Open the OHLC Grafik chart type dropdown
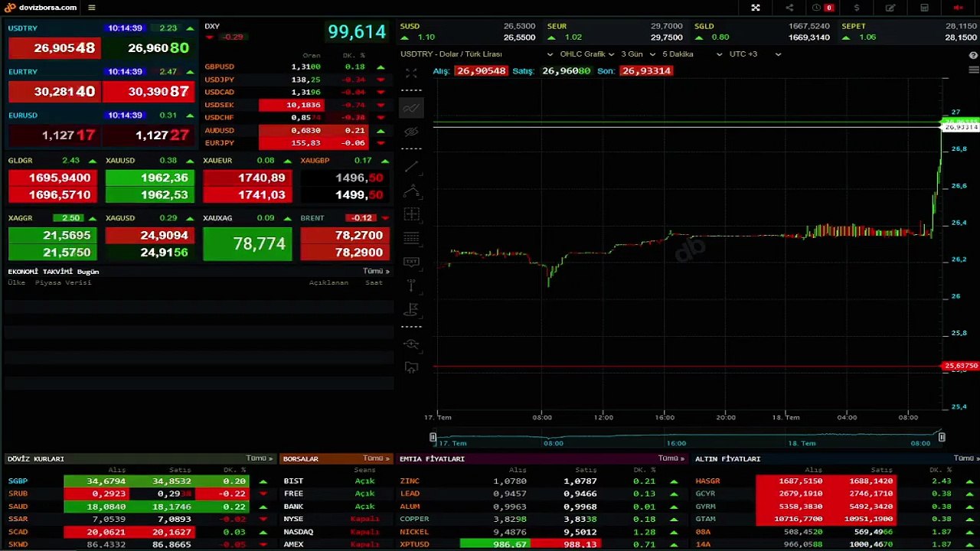980x551 pixels. [x=586, y=54]
